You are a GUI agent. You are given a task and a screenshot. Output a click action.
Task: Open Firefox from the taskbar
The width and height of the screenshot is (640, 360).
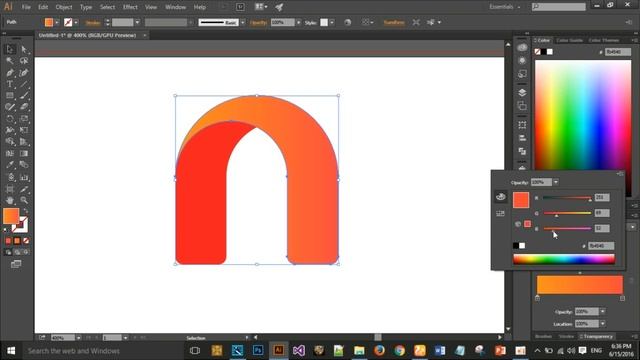[x=379, y=351]
